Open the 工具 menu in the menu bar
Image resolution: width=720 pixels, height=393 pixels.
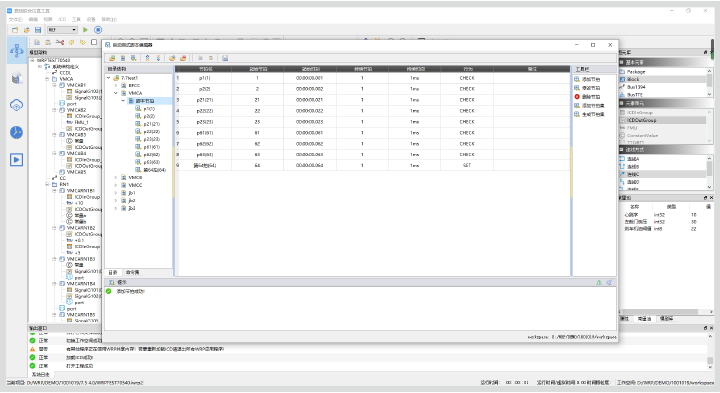[x=76, y=19]
